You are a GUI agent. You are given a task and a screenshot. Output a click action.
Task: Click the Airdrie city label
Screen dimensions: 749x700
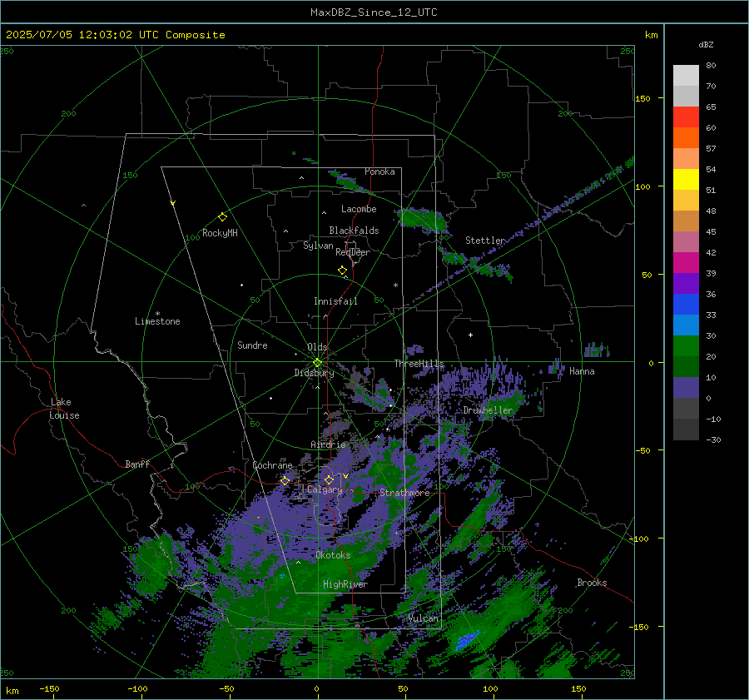click(x=328, y=444)
